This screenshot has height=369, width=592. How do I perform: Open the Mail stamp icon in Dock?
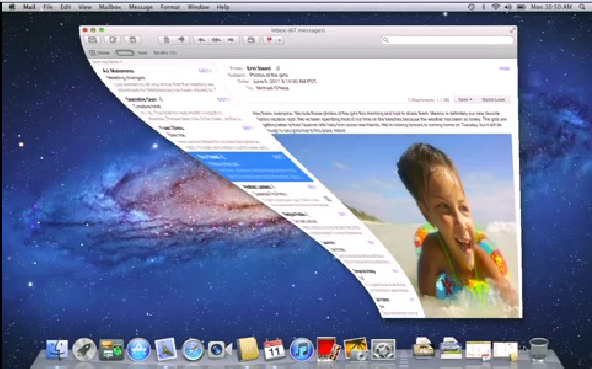pos(166,349)
